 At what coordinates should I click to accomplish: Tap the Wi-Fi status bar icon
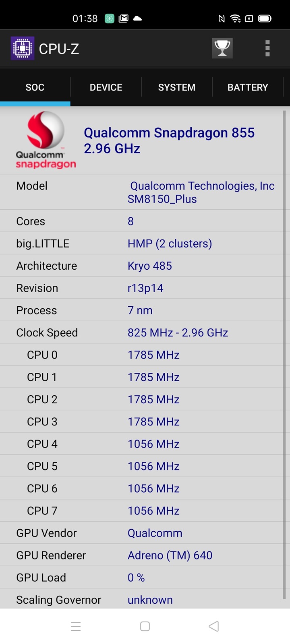click(235, 19)
